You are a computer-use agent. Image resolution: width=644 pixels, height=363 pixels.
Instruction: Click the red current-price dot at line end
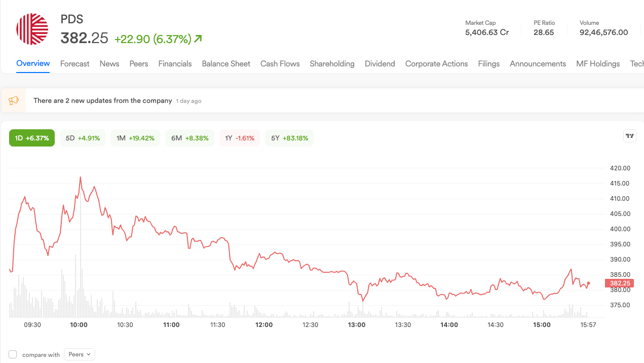click(588, 283)
